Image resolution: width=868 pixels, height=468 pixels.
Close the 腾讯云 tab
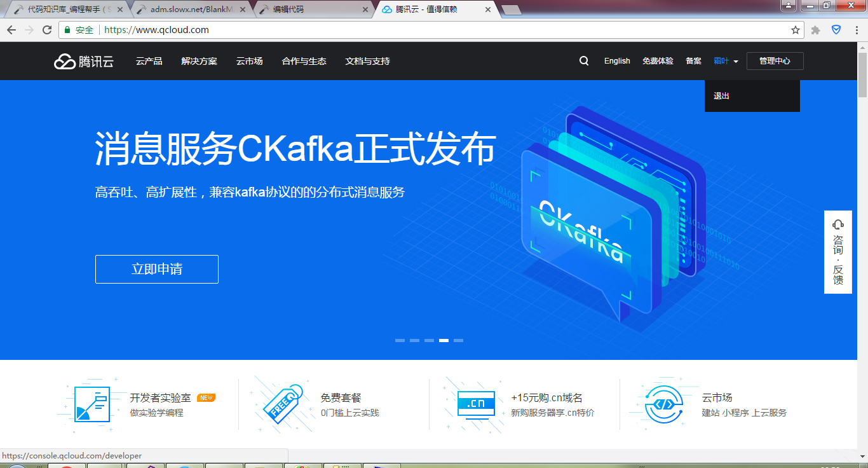coord(488,10)
